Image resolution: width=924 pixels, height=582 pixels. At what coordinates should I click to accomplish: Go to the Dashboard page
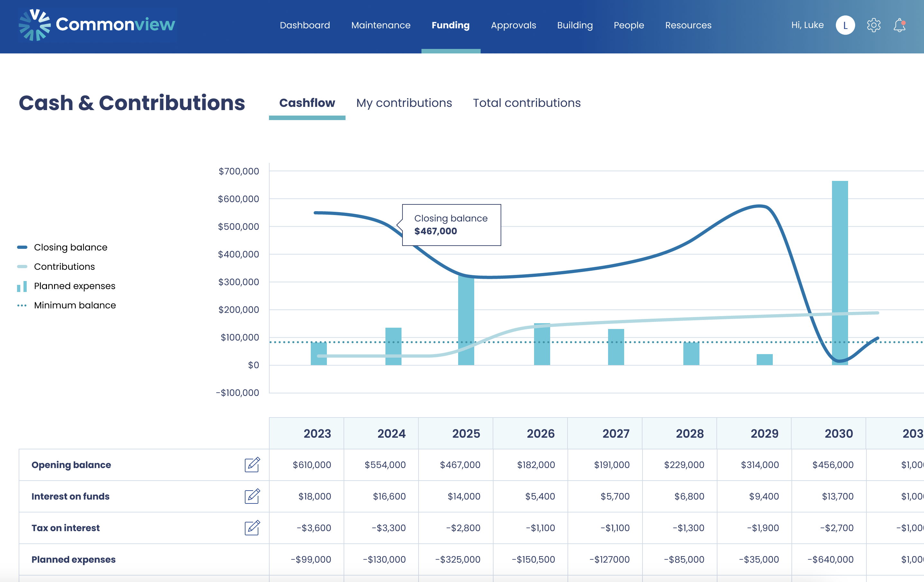click(305, 25)
